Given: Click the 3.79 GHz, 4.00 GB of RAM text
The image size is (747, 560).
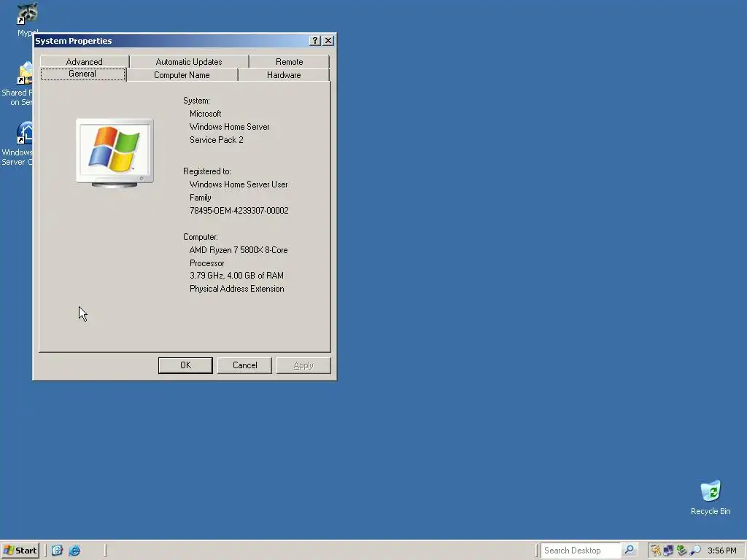Looking at the screenshot, I should 237,276.
